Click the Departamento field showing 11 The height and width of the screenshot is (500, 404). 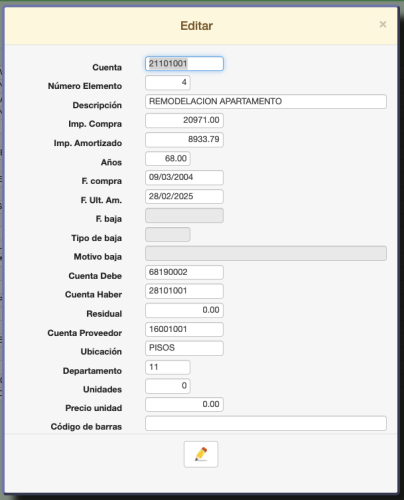point(168,367)
